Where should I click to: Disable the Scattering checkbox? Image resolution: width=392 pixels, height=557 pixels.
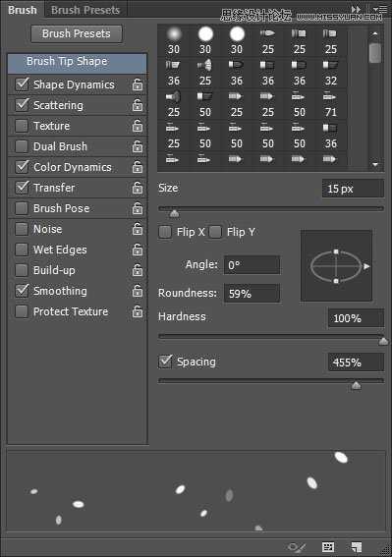pyautogui.click(x=22, y=105)
